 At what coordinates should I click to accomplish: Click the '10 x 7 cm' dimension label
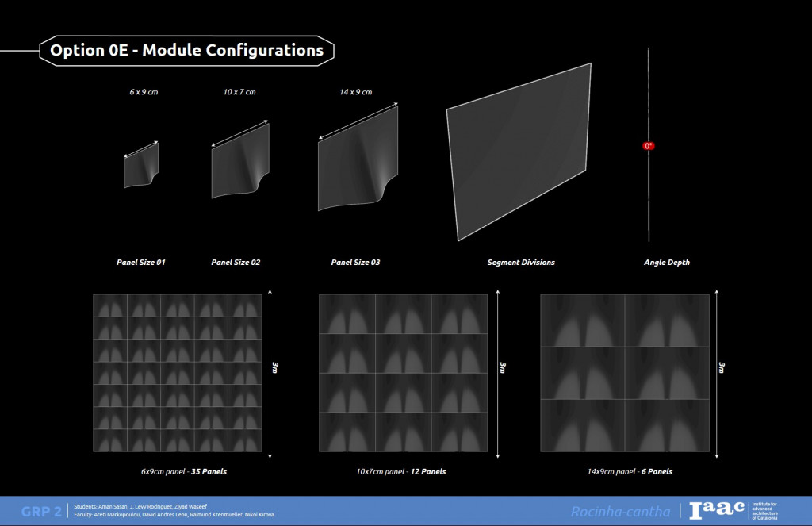click(x=239, y=92)
